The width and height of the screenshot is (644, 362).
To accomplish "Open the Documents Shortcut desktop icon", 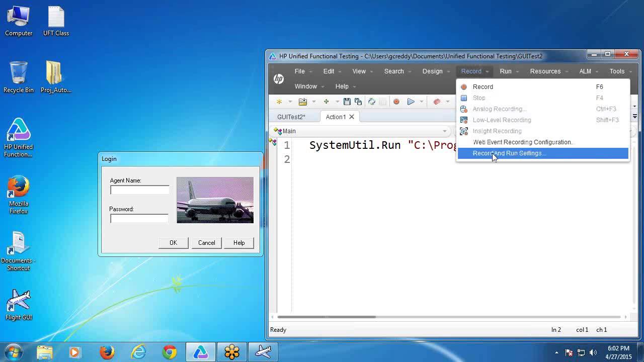I will pyautogui.click(x=19, y=251).
